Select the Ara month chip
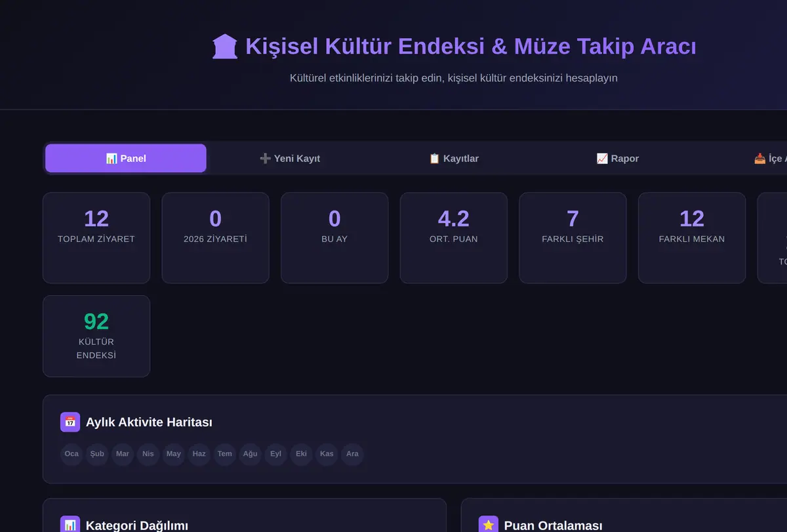 coord(353,454)
